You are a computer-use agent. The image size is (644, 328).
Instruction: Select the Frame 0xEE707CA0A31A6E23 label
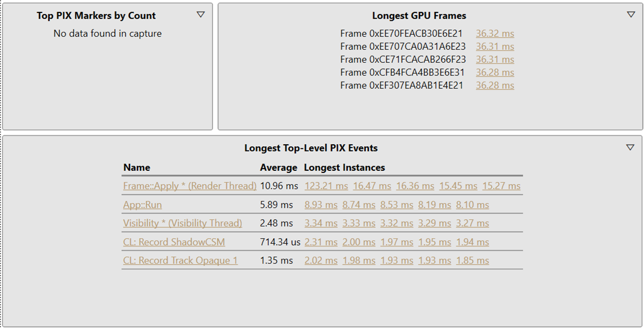click(403, 47)
